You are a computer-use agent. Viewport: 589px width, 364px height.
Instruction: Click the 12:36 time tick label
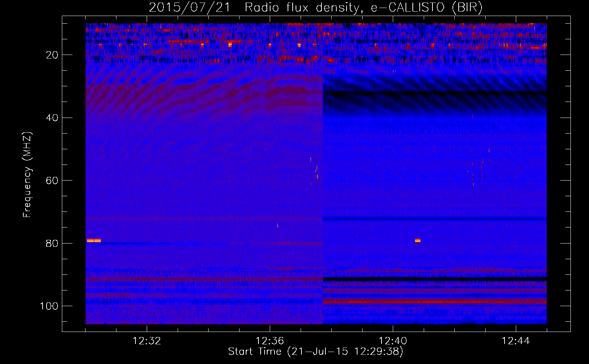270,341
